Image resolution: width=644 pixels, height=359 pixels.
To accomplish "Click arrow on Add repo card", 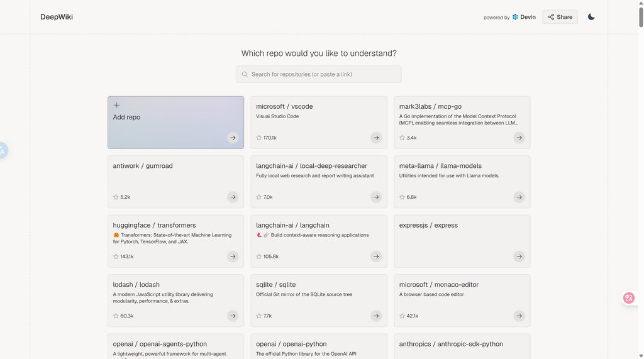I will [233, 138].
